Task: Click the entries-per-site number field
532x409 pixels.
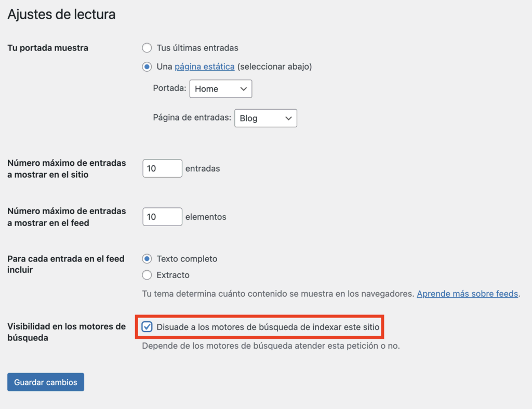Action: 162,168
